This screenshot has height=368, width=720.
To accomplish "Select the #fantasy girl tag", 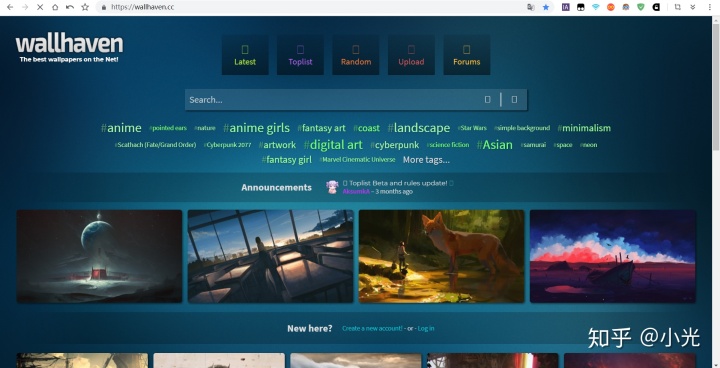I will click(287, 160).
